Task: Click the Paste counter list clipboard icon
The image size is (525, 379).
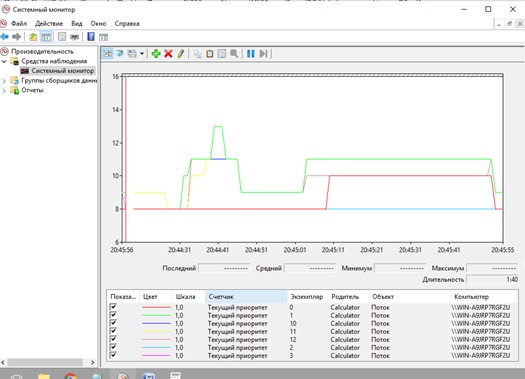Action: tap(210, 54)
